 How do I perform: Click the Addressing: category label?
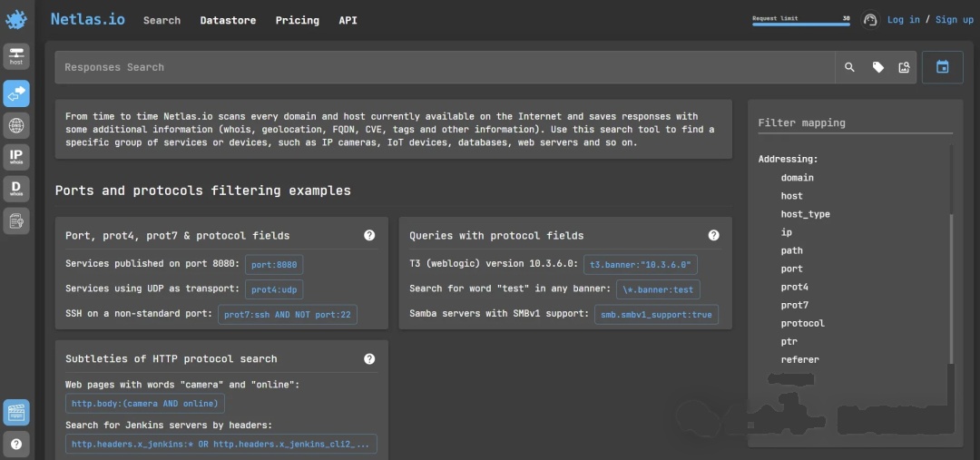pos(789,159)
